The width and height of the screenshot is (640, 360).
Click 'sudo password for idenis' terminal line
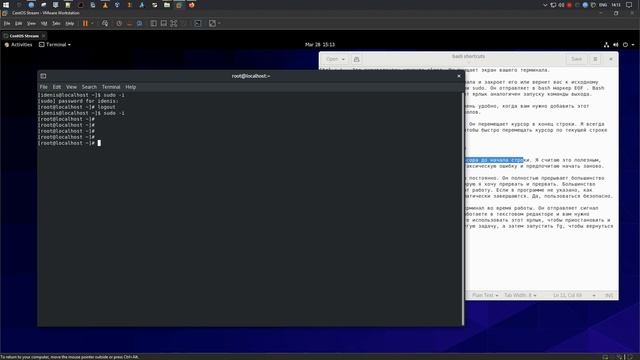(78, 101)
